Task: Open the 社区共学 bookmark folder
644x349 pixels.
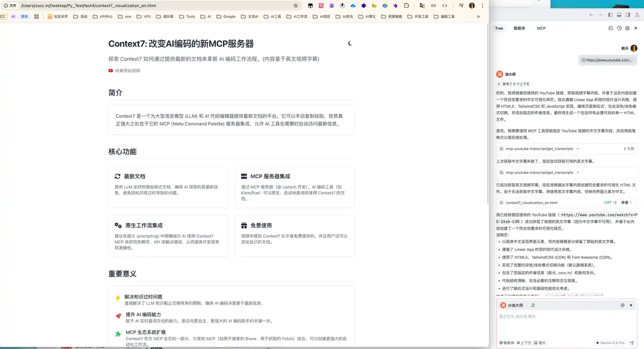Action: (x=57, y=17)
